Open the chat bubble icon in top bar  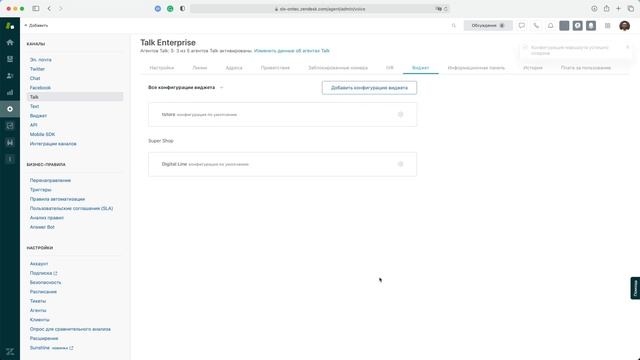pos(522,25)
